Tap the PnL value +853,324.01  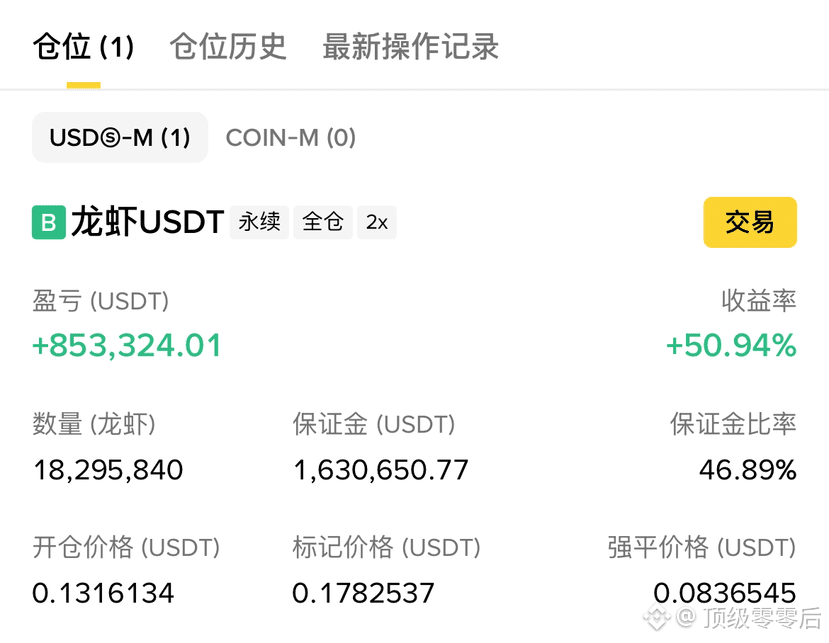pos(127,346)
